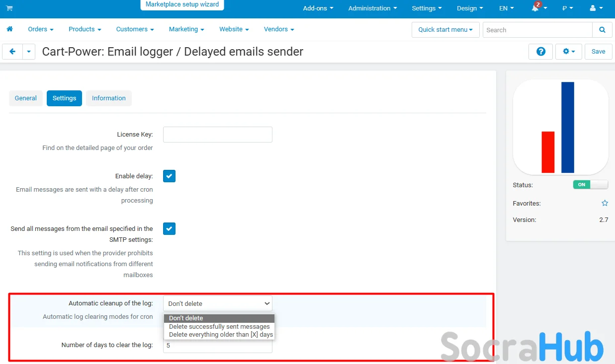Select Delete successfully sent messages option

tap(219, 327)
